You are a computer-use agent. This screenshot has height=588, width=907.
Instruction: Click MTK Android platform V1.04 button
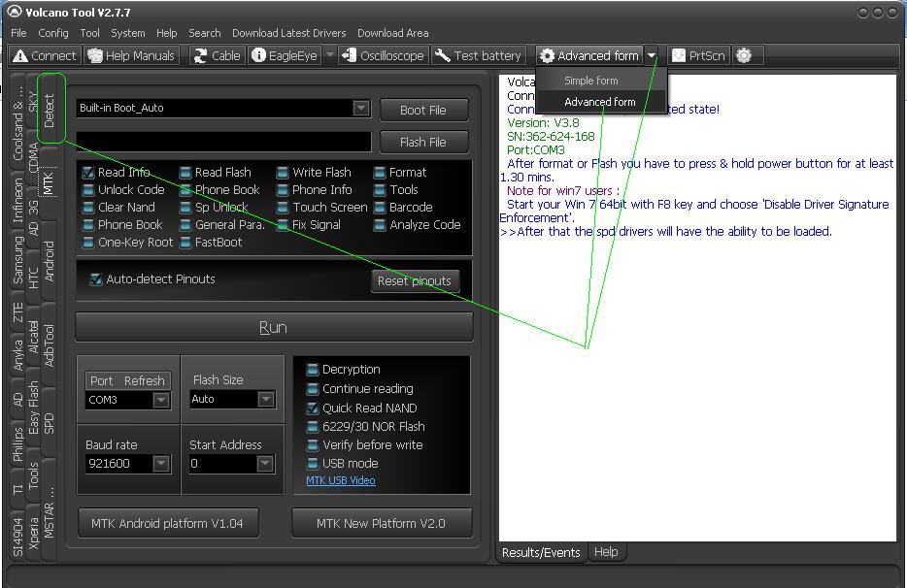[168, 523]
